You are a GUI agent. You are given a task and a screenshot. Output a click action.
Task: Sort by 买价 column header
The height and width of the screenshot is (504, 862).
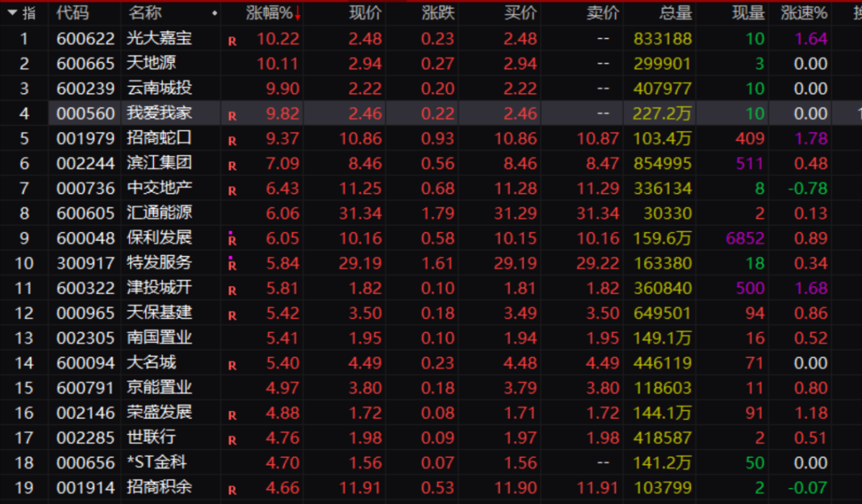[x=520, y=13]
